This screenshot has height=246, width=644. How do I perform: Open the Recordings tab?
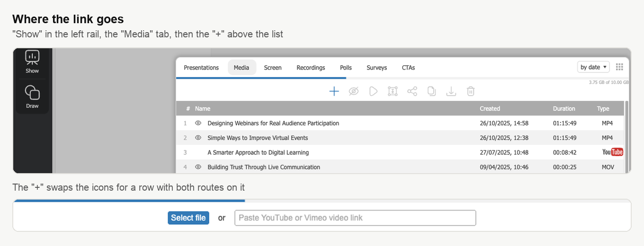[x=311, y=68]
